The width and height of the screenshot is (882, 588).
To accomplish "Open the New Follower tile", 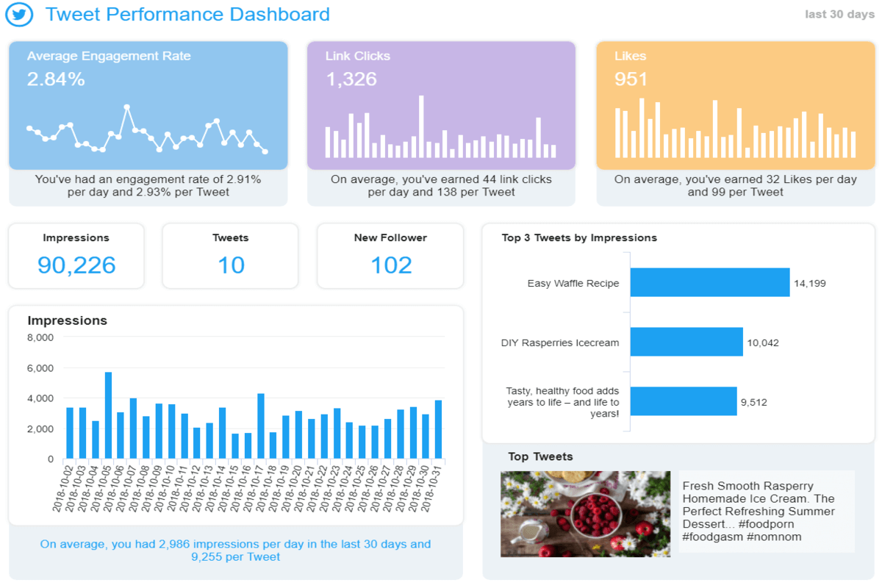I will [x=390, y=254].
